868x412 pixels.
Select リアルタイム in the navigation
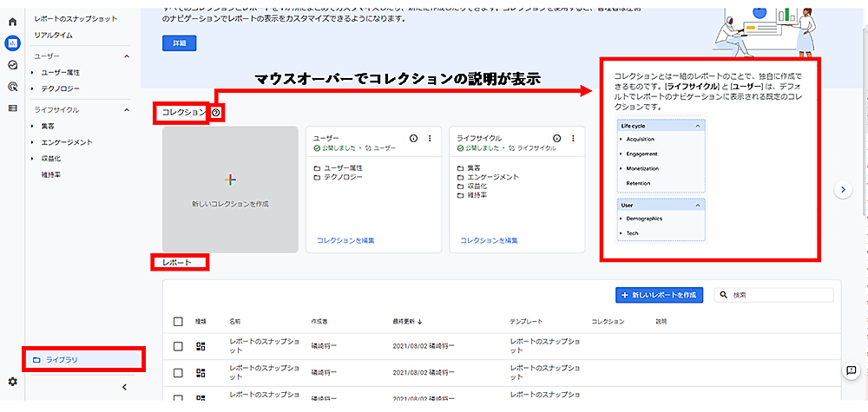pos(53,36)
